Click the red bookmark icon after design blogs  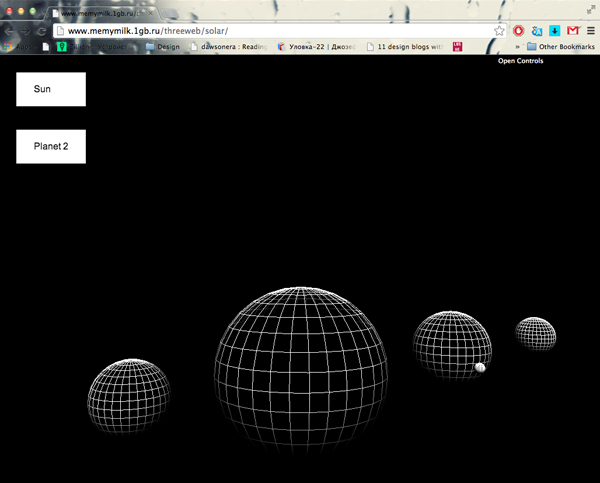coord(457,46)
